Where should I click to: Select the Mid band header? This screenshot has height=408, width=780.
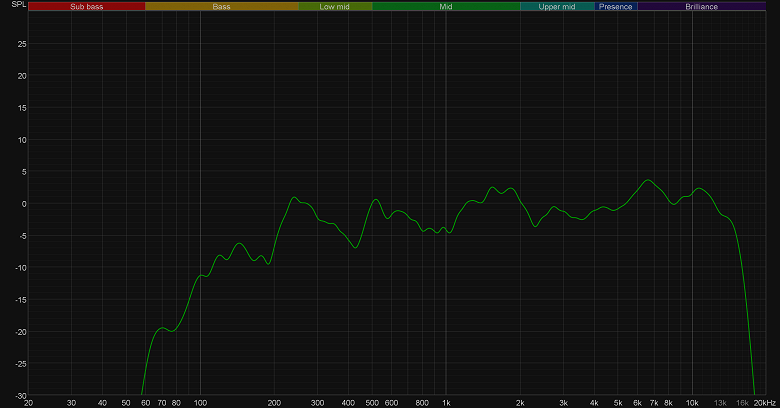(446, 6)
